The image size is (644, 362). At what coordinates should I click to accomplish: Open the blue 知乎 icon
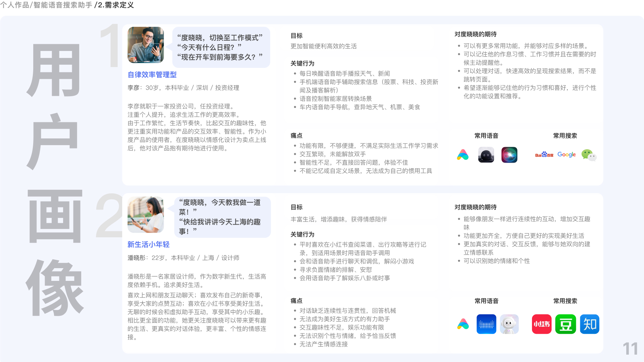(590, 324)
